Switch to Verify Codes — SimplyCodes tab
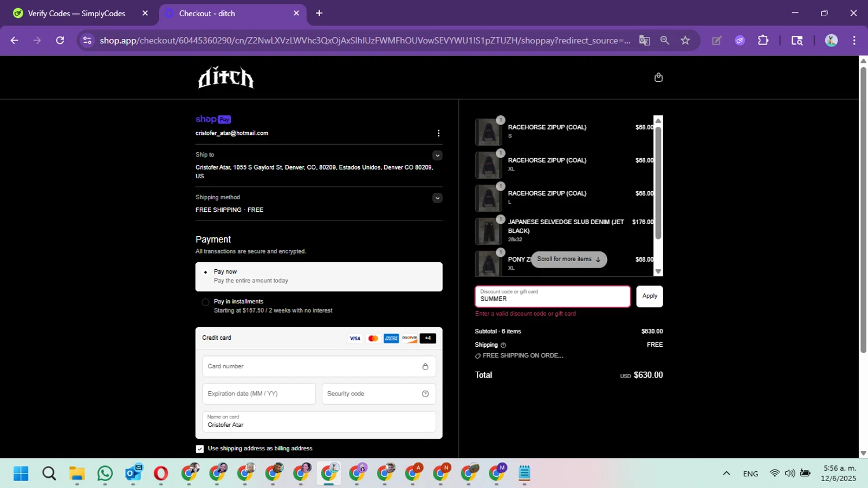This screenshot has width=868, height=488. coord(76,13)
